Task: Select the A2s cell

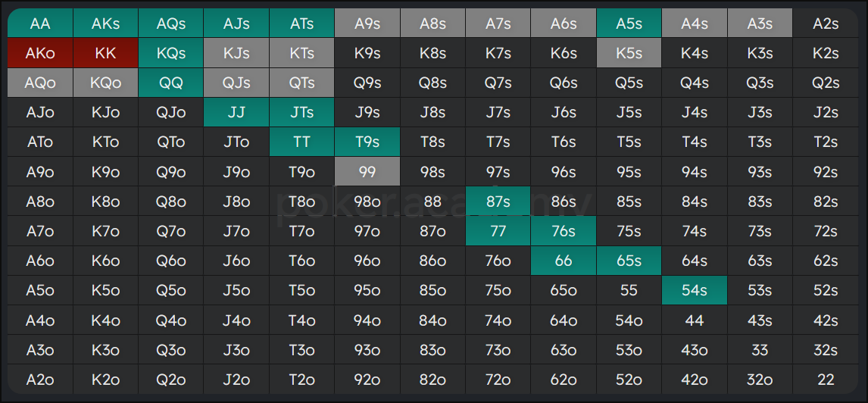Action: (x=826, y=23)
